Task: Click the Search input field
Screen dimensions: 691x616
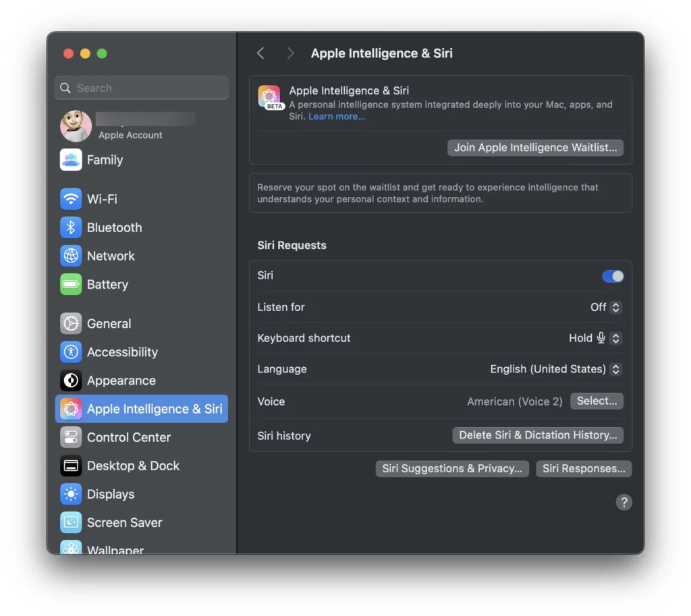Action: click(142, 88)
